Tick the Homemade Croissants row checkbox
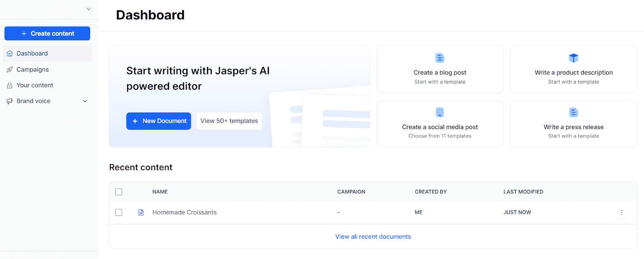This screenshot has width=644, height=259. click(119, 212)
